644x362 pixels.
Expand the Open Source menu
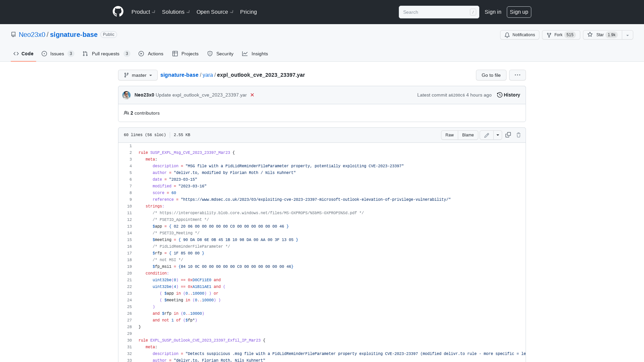pyautogui.click(x=215, y=12)
